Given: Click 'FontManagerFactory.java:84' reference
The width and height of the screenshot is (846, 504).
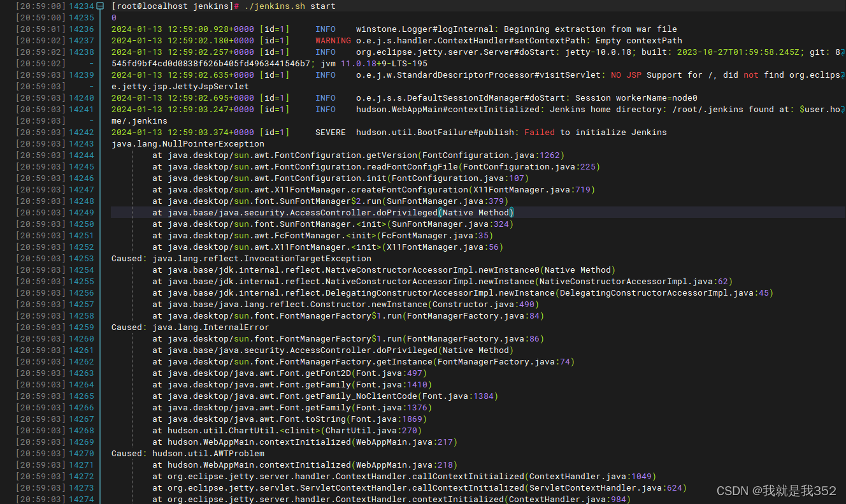Looking at the screenshot, I should 473,315.
